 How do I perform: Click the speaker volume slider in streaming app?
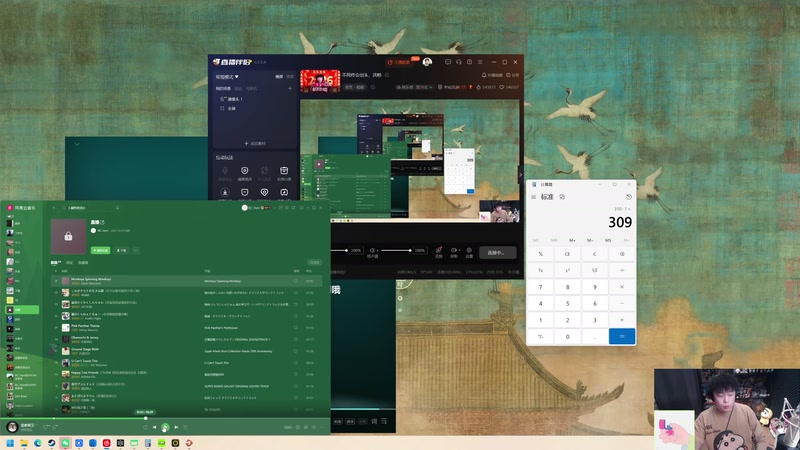click(x=396, y=251)
